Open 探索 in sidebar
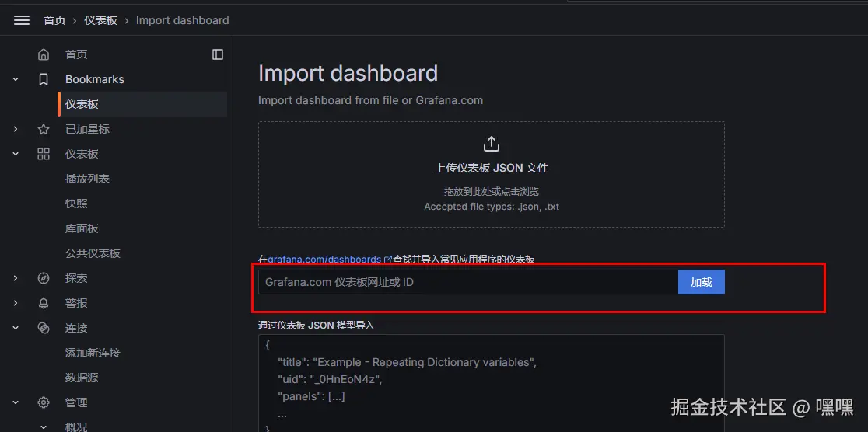Screen dimensions: 868x432 pyautogui.click(x=76, y=278)
